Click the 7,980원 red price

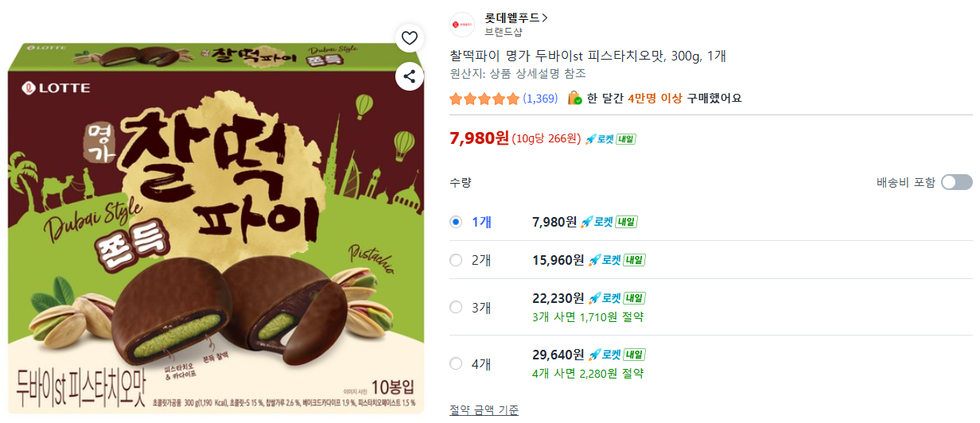point(479,138)
